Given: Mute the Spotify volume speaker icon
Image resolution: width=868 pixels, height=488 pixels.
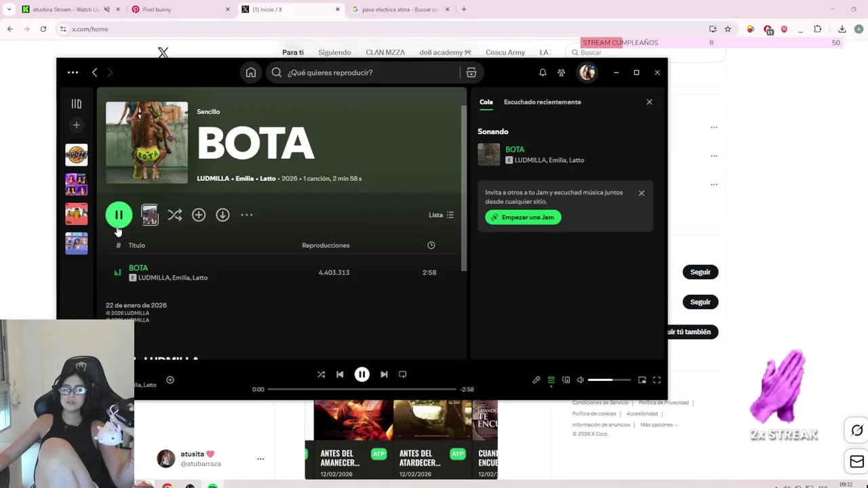Looking at the screenshot, I should 580,380.
